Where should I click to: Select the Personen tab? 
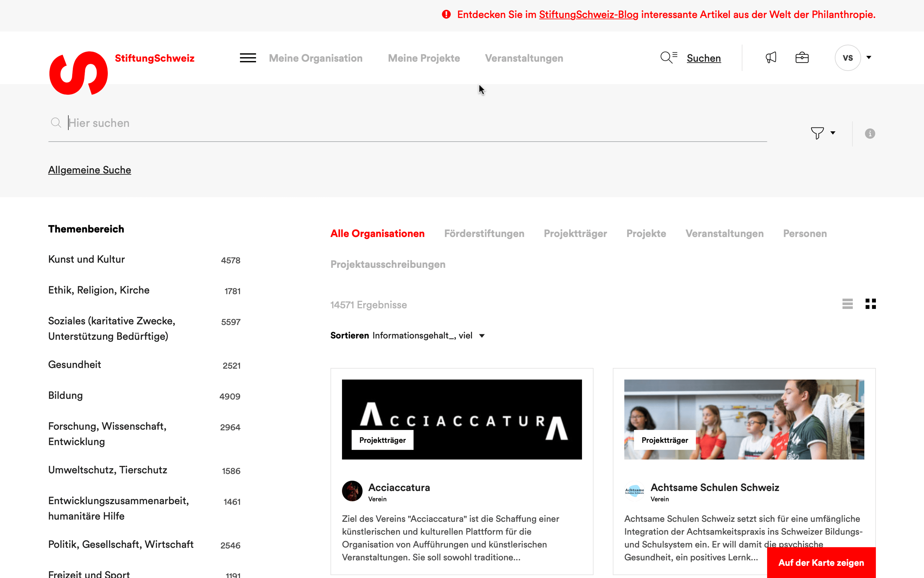tap(805, 233)
